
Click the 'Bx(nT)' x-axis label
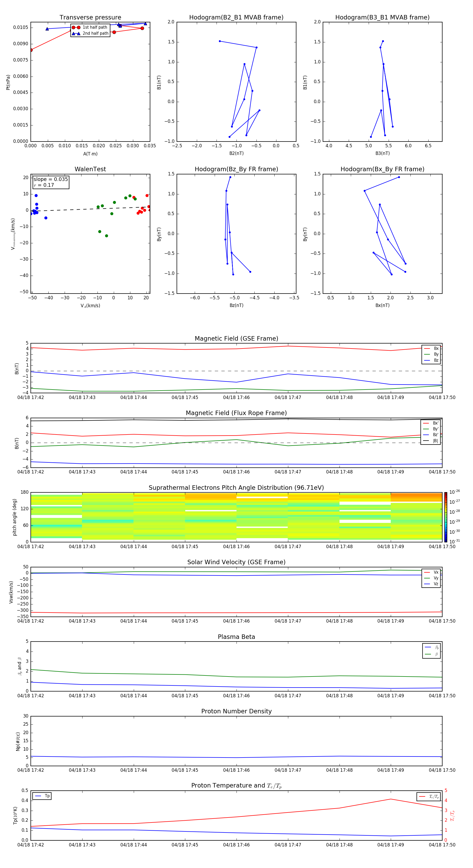[382, 305]
